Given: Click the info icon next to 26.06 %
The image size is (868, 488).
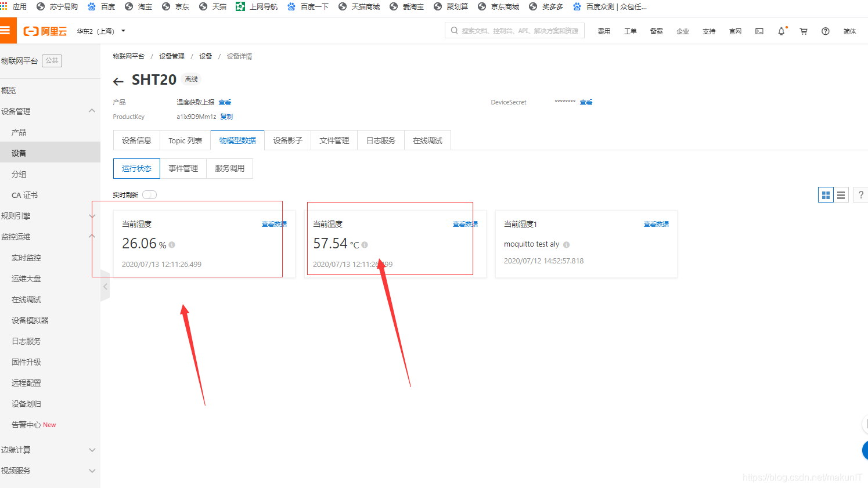Looking at the screenshot, I should point(172,245).
